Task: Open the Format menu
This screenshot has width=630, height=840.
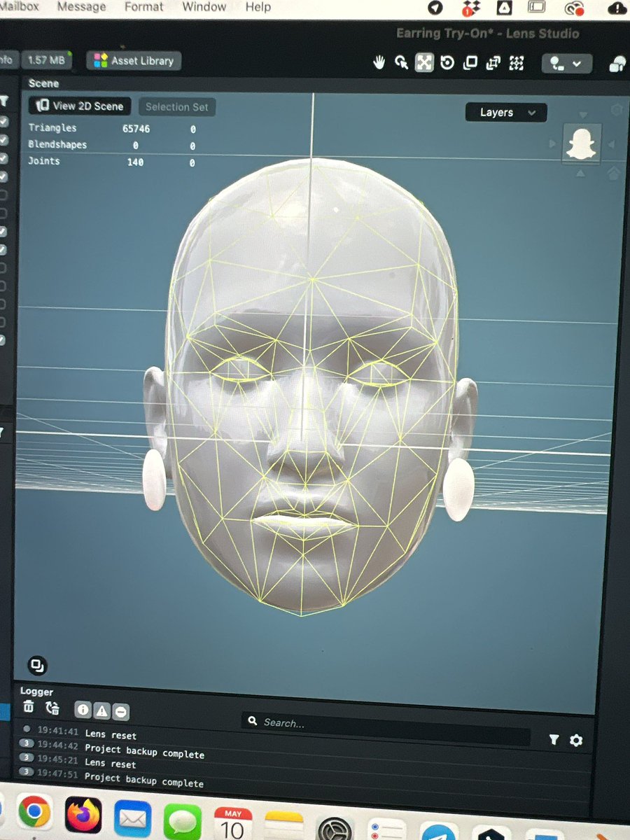Action: 143,7
